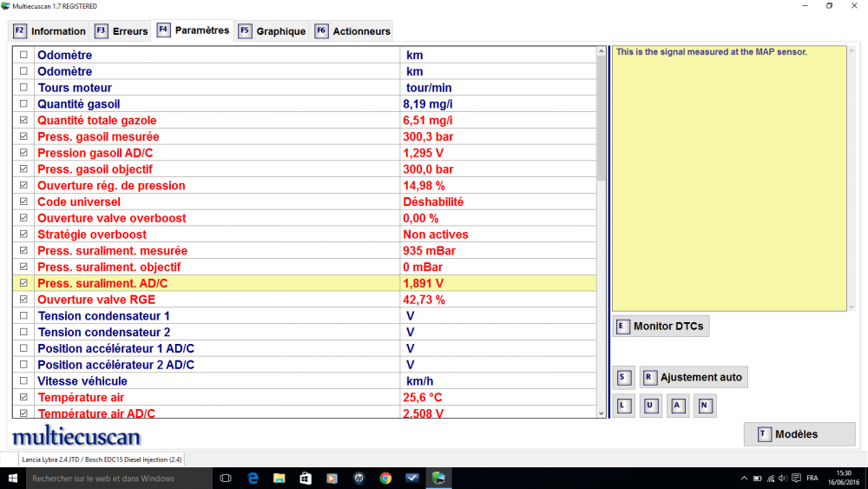Show hidden system tray icons
This screenshot has width=868, height=489.
click(745, 479)
